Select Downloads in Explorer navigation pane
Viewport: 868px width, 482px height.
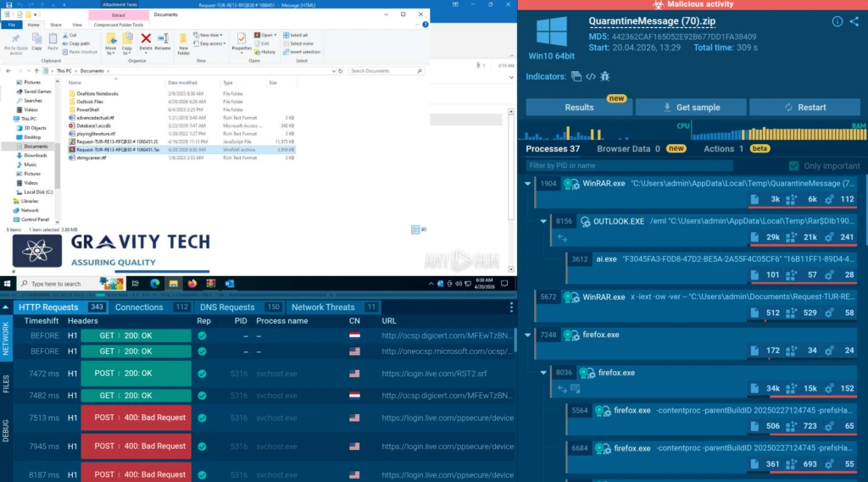point(36,156)
